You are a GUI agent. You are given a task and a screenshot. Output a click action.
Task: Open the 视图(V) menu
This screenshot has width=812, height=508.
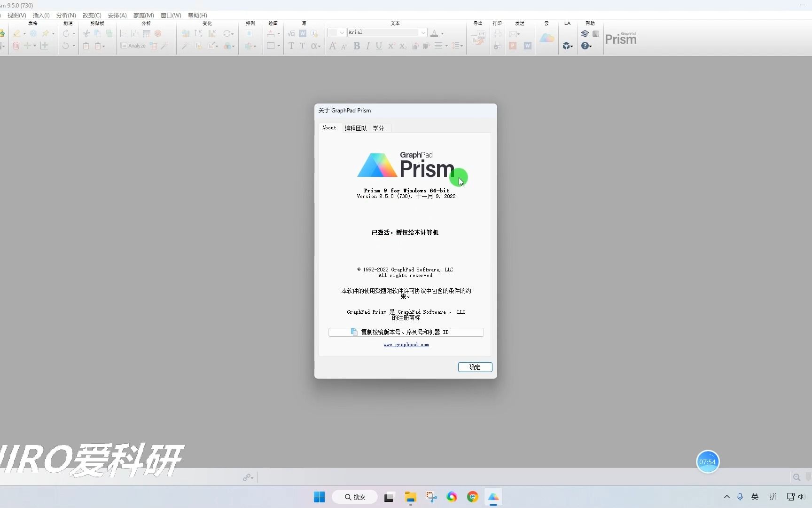coord(16,15)
